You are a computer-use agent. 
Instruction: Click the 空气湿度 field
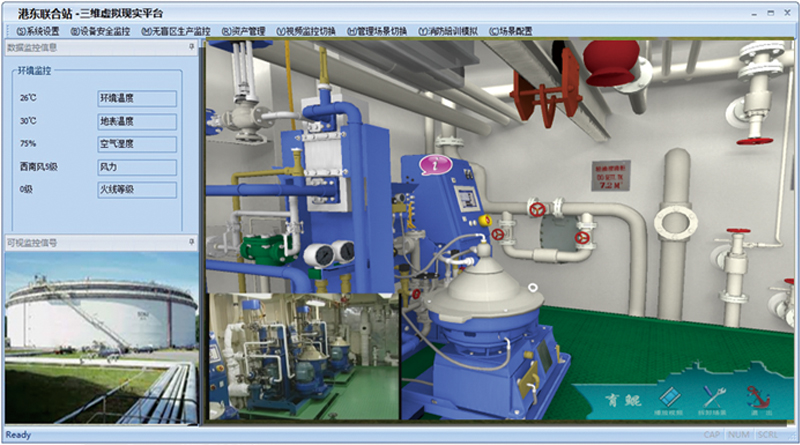136,144
